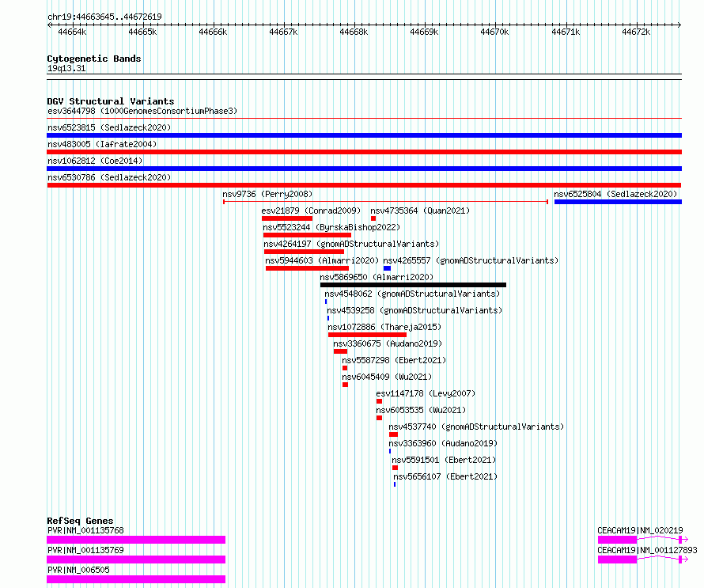Viewport: 704px width, 588px height.
Task: Select the esv21879 Conrad2009 variant label
Action: pyautogui.click(x=311, y=211)
